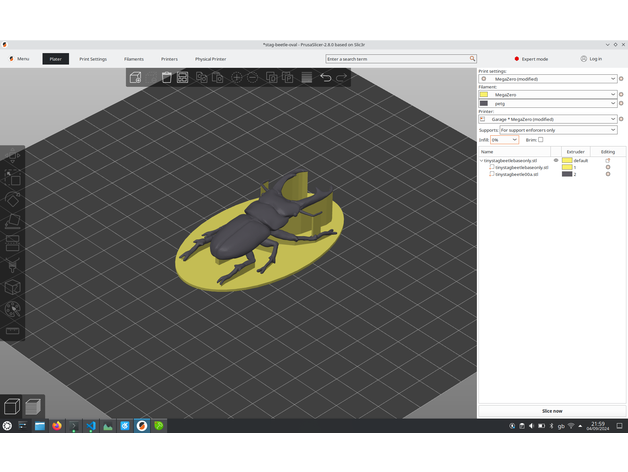Click the Log in button
Screen dimensions: 628x472
591,59
